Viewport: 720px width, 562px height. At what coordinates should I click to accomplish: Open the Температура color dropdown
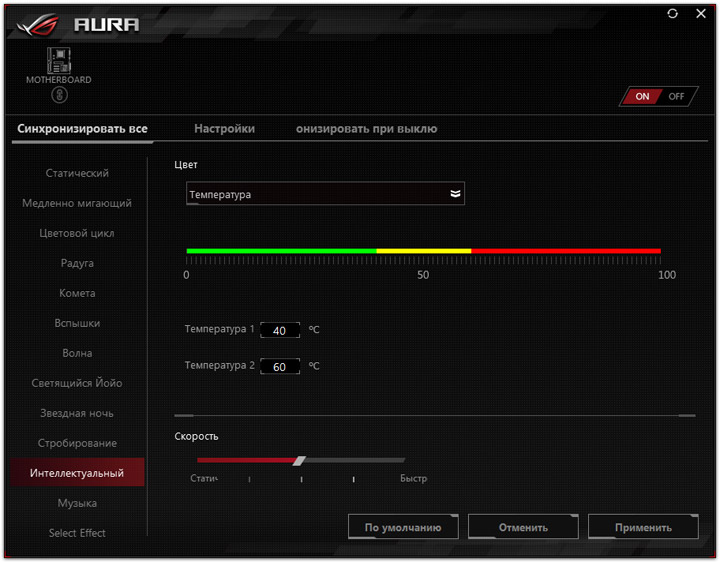point(325,194)
